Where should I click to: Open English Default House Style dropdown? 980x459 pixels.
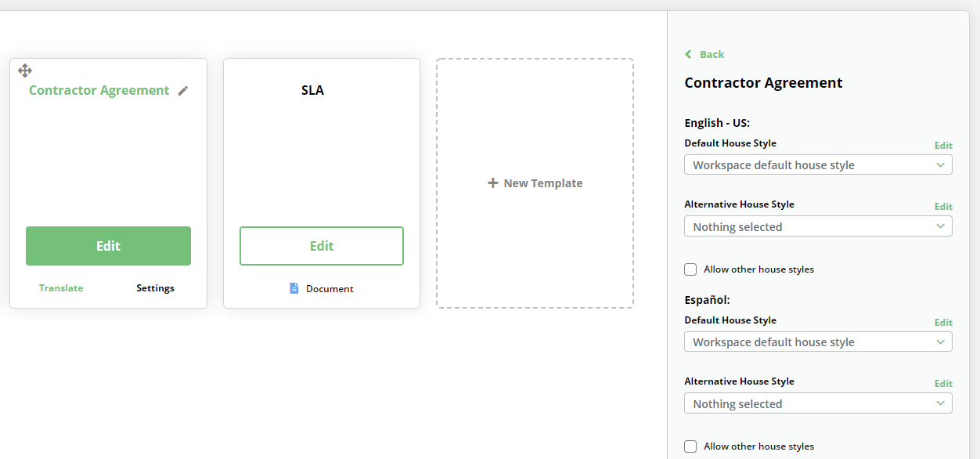818,165
